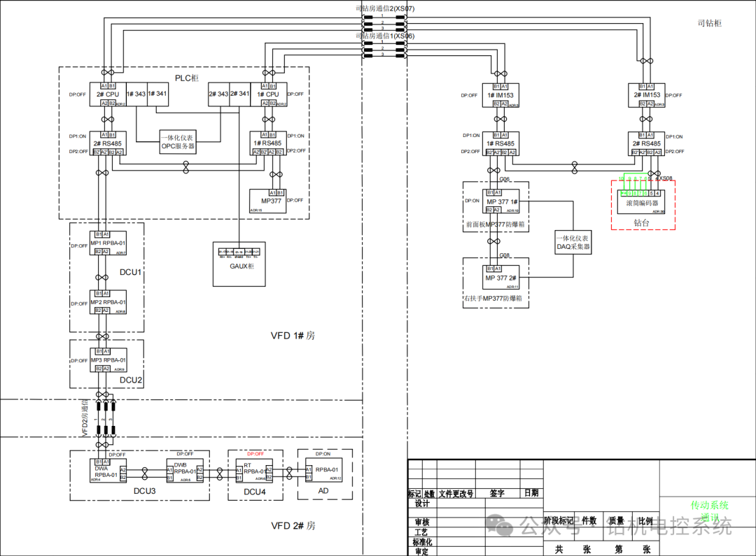The image size is (756, 556).
Task: Click the DCU1 label
Action: tap(130, 272)
